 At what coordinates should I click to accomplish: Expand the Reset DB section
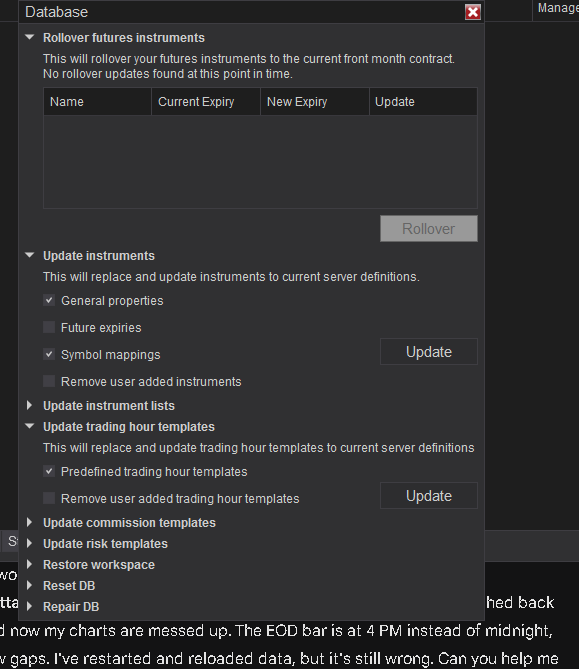click(x=29, y=585)
